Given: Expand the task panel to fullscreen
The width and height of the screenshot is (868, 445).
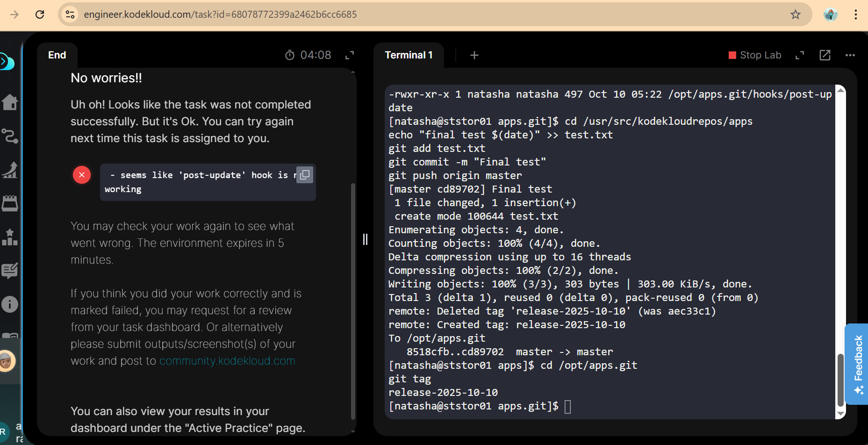Looking at the screenshot, I should coord(350,55).
